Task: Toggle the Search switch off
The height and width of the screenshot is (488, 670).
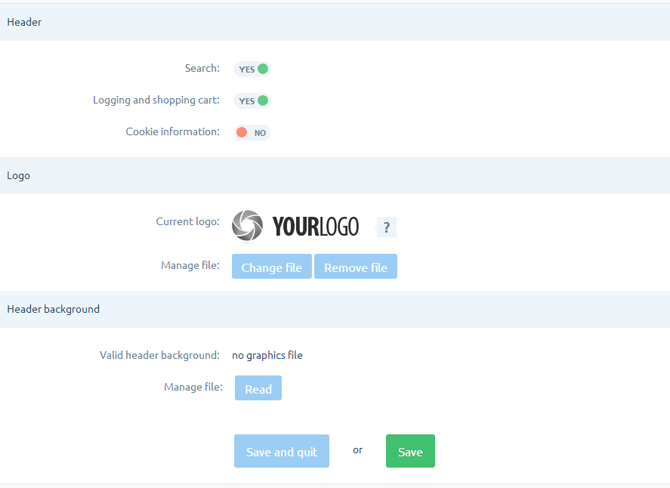Action: [252, 69]
